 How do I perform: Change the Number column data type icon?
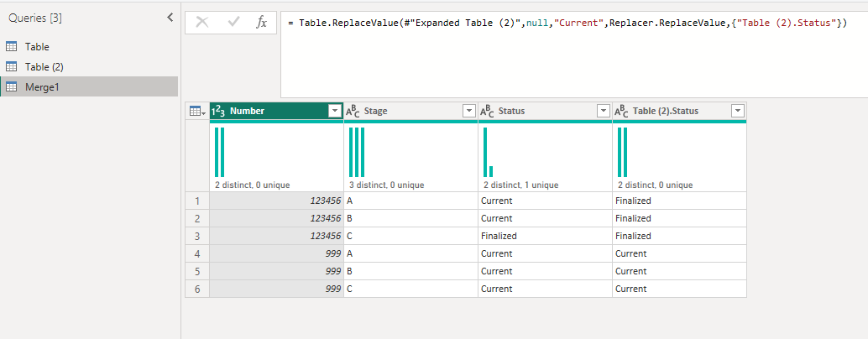219,111
